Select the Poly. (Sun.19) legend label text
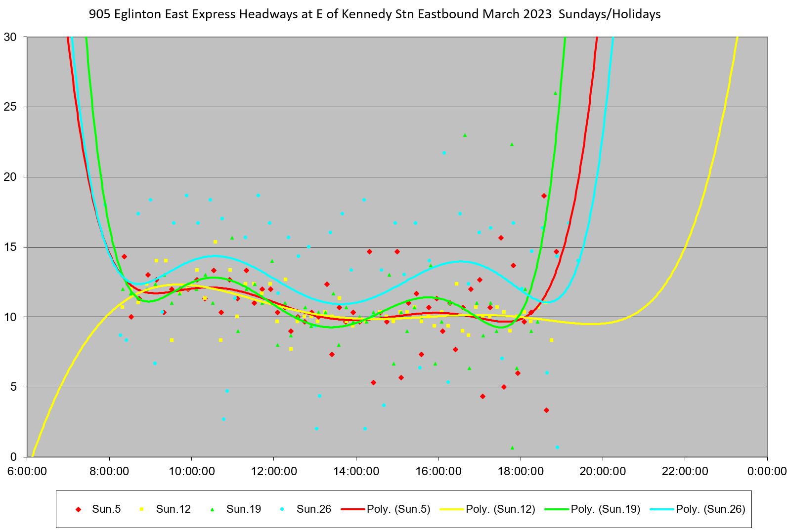Viewport: 788px width, 532px height. [605, 509]
